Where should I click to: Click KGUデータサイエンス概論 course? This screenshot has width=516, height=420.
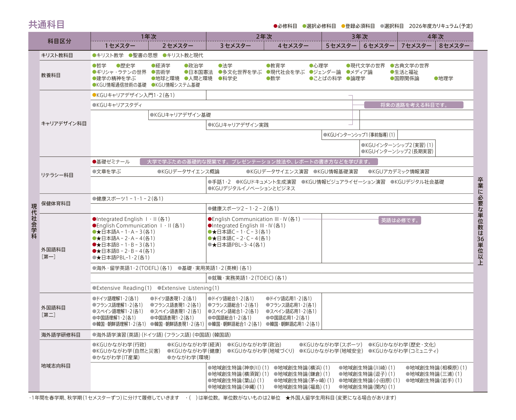[x=188, y=171]
